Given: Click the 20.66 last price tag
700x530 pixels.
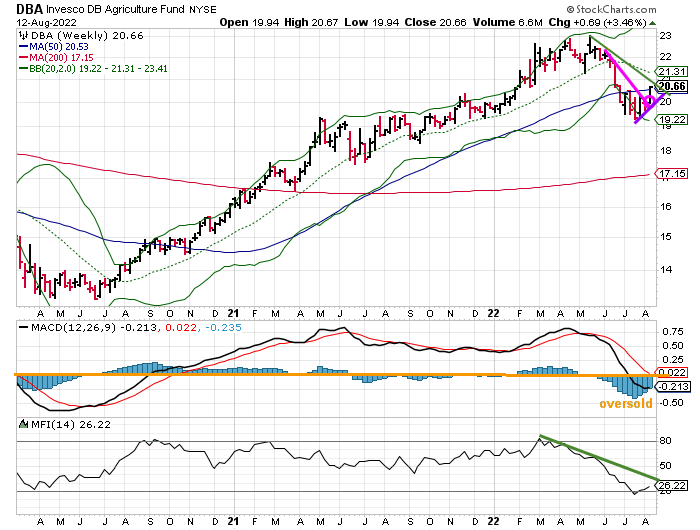Looking at the screenshot, I should point(672,86).
